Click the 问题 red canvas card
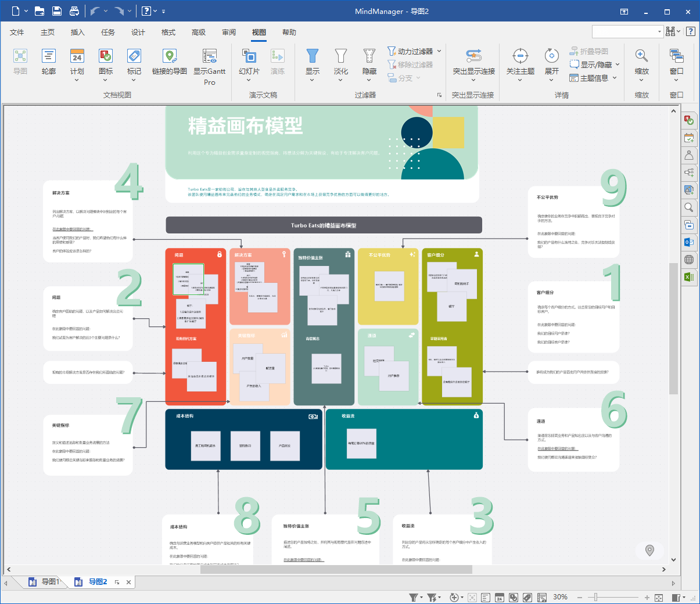Image resolution: width=700 pixels, height=604 pixels. (x=196, y=327)
